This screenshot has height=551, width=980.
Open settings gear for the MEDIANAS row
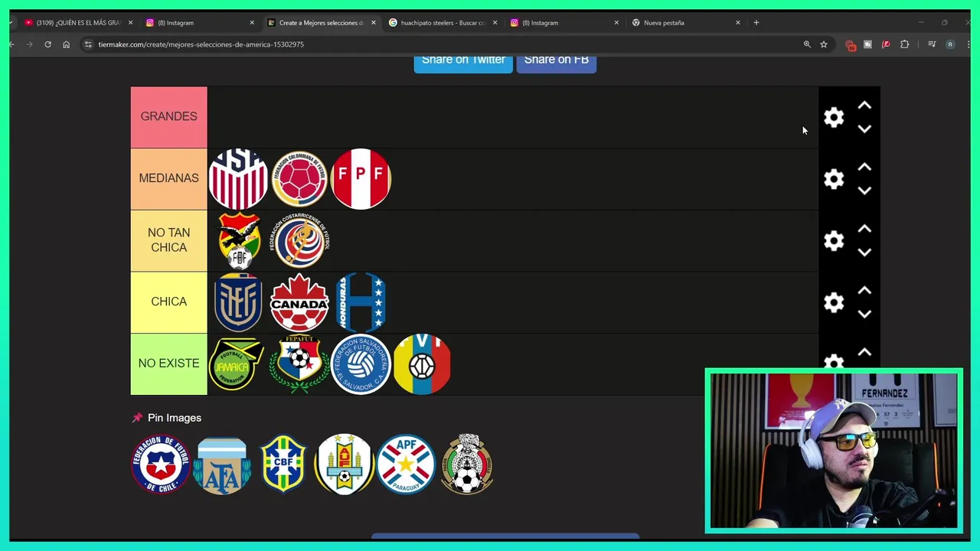coord(834,179)
